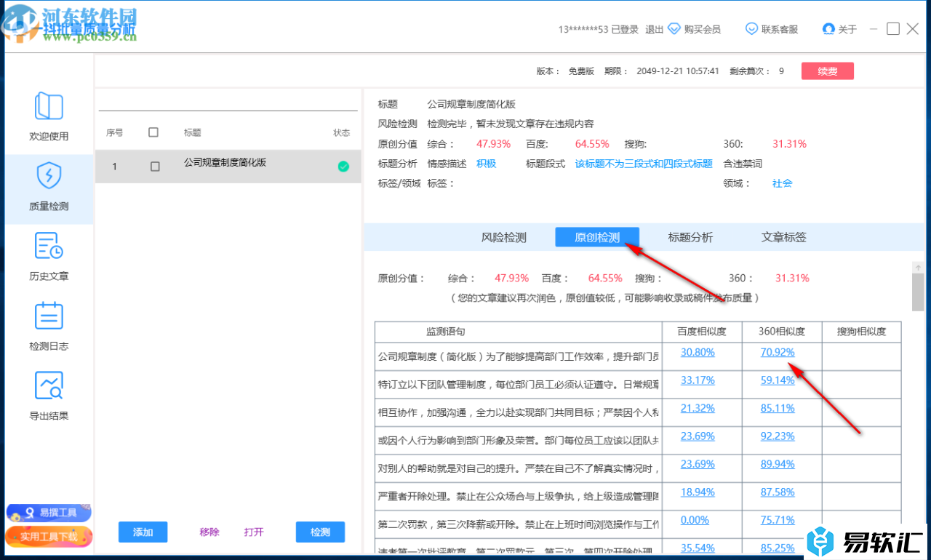
Task: Check the box for row 1 公司规章制度简化版
Action: pos(155,167)
